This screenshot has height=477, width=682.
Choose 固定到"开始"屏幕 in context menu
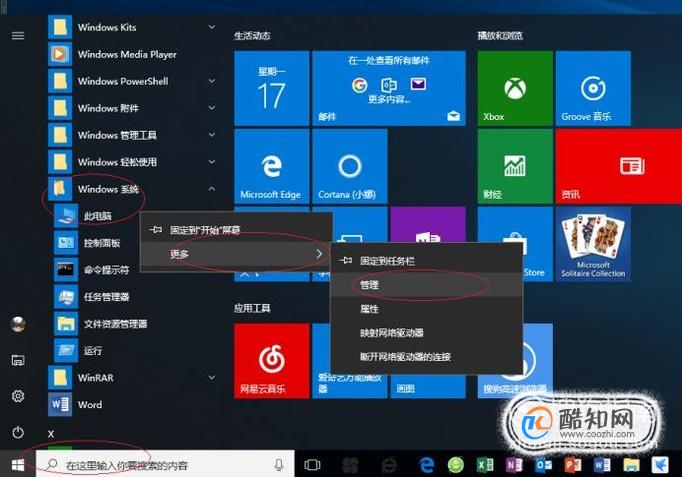pyautogui.click(x=236, y=230)
